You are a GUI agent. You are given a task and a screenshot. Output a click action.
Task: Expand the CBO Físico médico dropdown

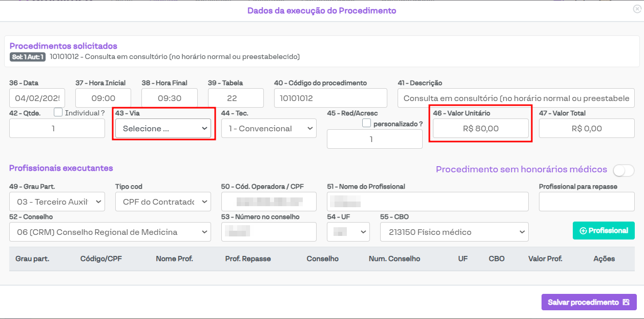coord(454,232)
